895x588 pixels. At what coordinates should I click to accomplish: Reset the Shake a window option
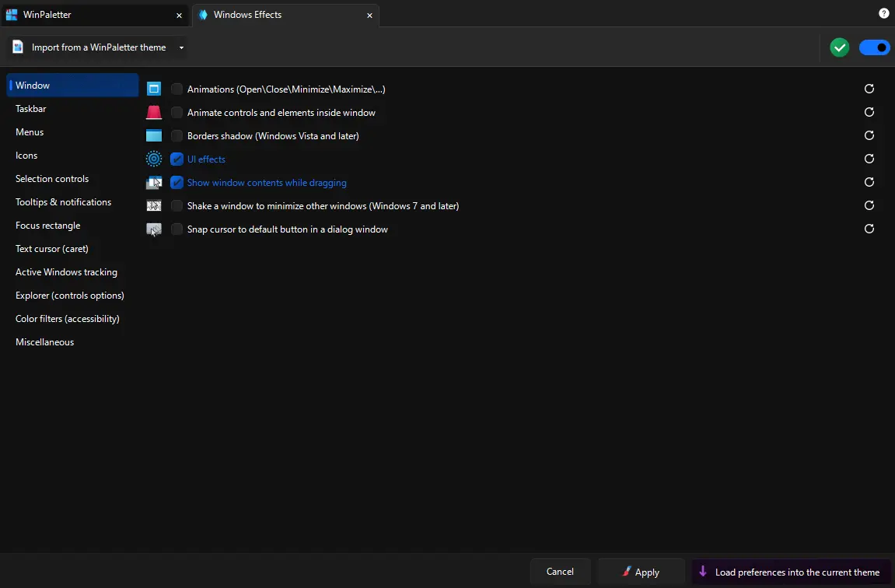click(x=869, y=205)
